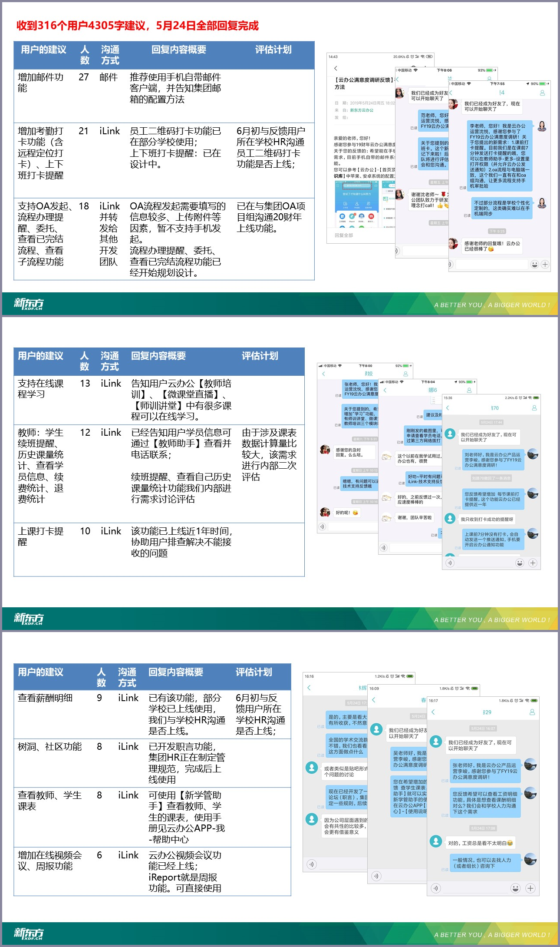The image size is (560, 947).
Task: Tap voice icon in the 16:16 chat
Action: (x=311, y=864)
